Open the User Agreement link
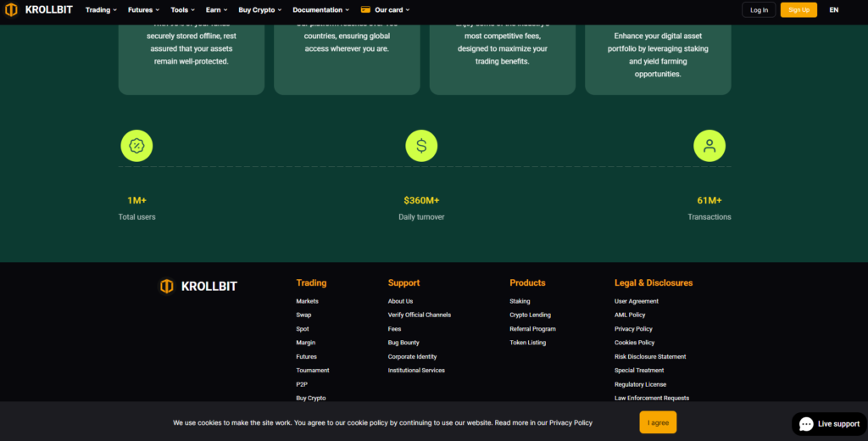This screenshot has width=868, height=441. (636, 301)
